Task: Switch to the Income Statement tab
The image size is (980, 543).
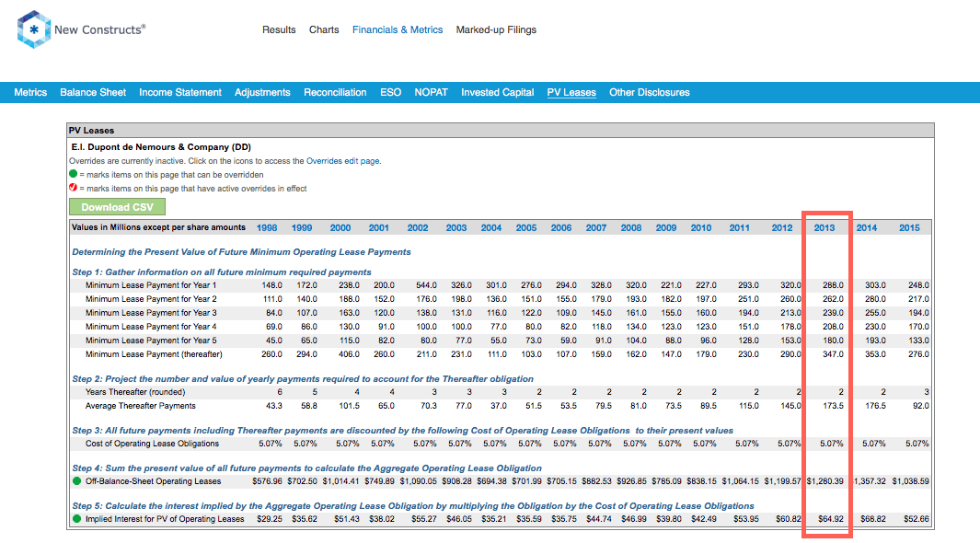Action: coord(180,92)
